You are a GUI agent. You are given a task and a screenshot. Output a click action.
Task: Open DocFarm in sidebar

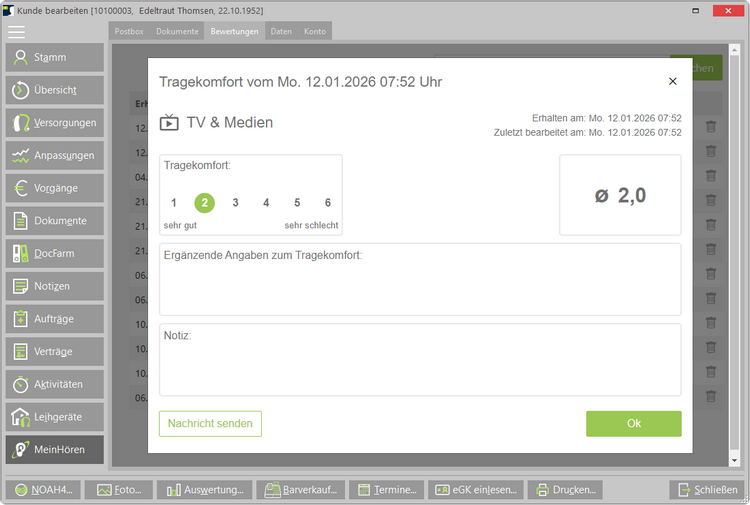pos(55,253)
